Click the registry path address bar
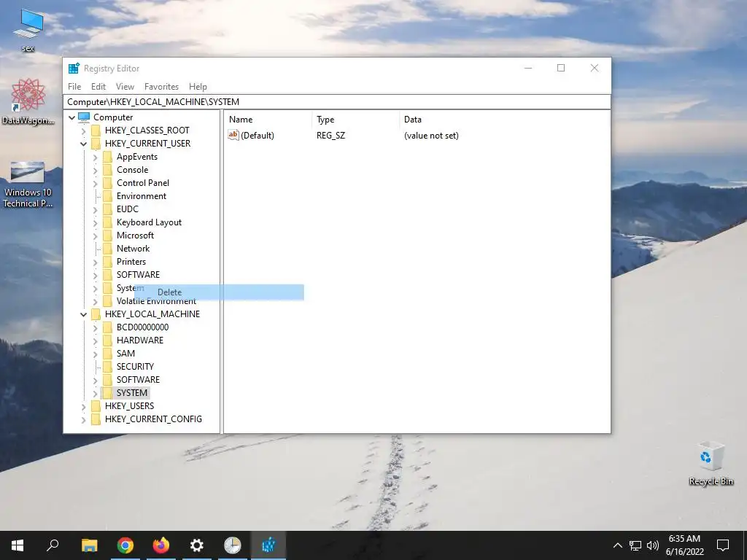 click(337, 102)
